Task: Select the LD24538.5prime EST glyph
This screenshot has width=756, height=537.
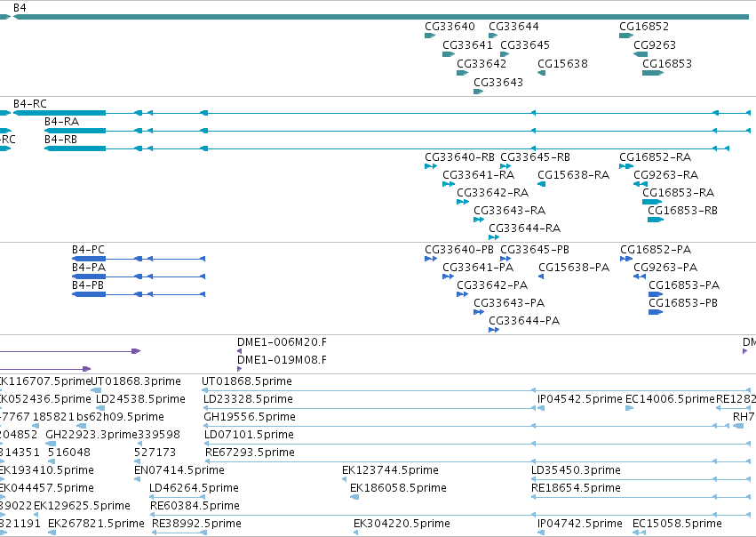Action: (x=100, y=409)
